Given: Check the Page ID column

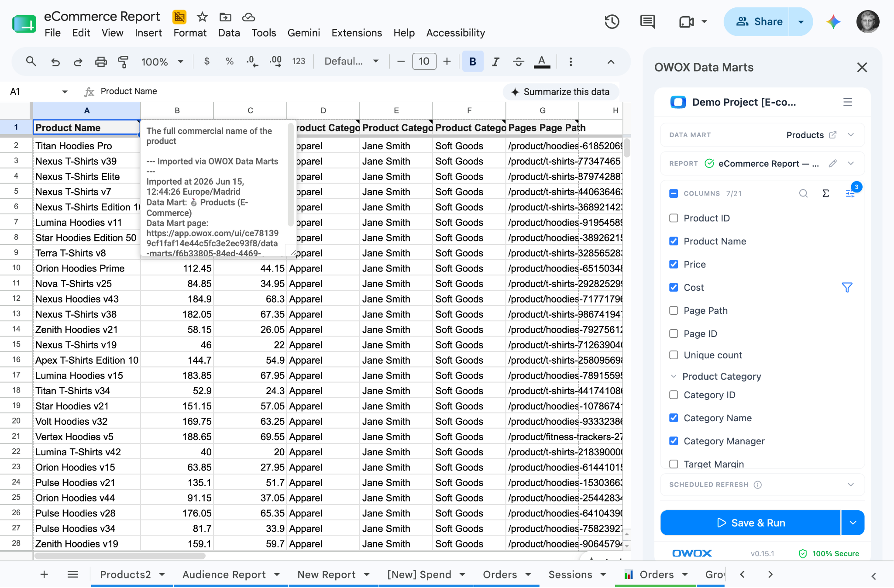Looking at the screenshot, I should 674,334.
